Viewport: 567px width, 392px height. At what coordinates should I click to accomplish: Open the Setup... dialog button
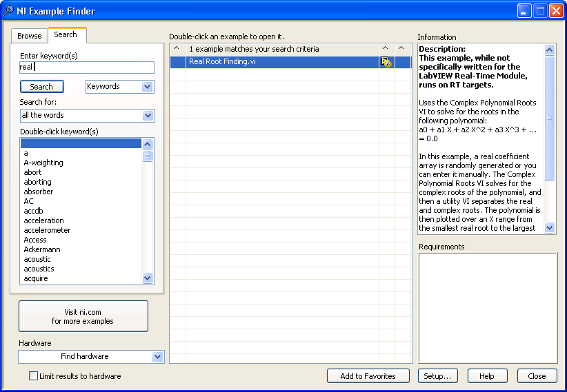click(437, 376)
